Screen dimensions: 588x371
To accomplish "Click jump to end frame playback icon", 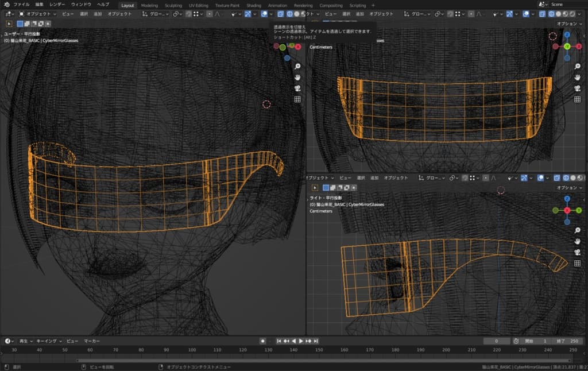I will (x=316, y=341).
